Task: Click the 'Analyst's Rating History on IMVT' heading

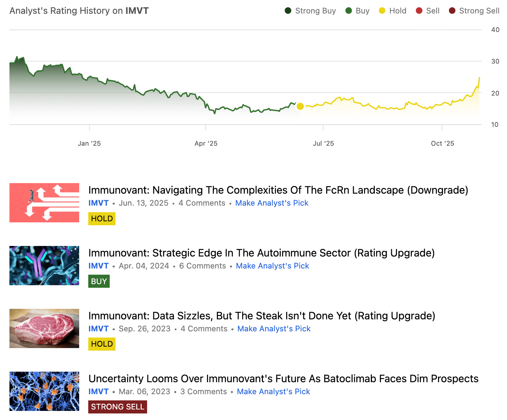Action: click(x=79, y=11)
